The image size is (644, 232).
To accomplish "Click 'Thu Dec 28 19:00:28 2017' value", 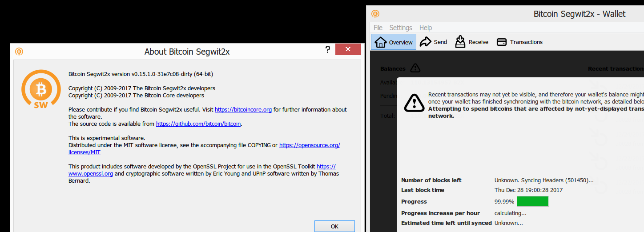I will pos(529,190).
